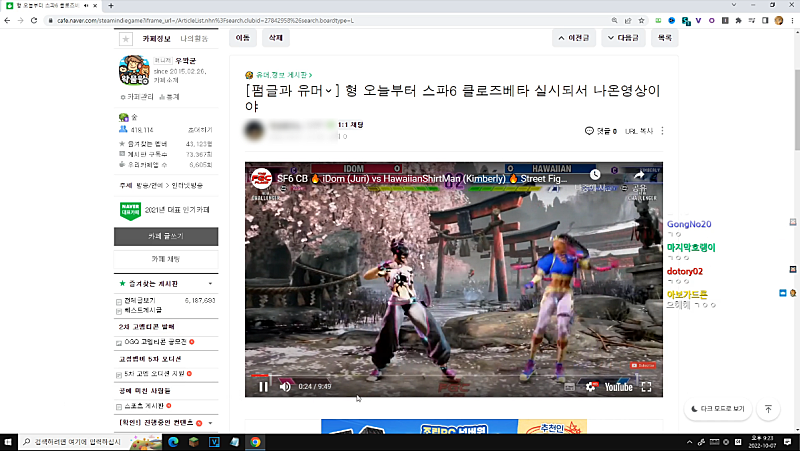Click the share page icon in address bar

[x=628, y=20]
